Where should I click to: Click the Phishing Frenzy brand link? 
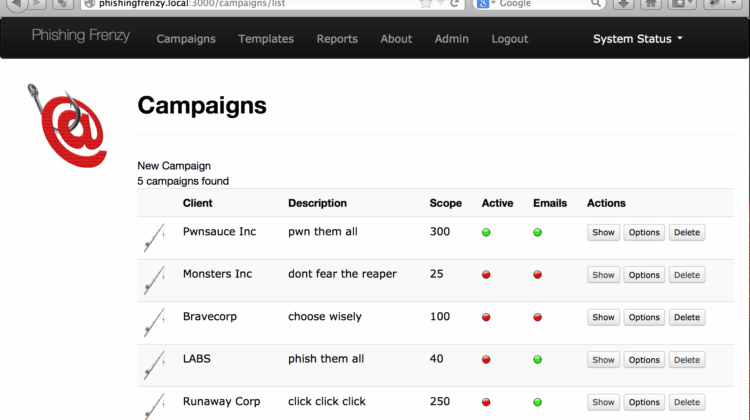(x=81, y=35)
